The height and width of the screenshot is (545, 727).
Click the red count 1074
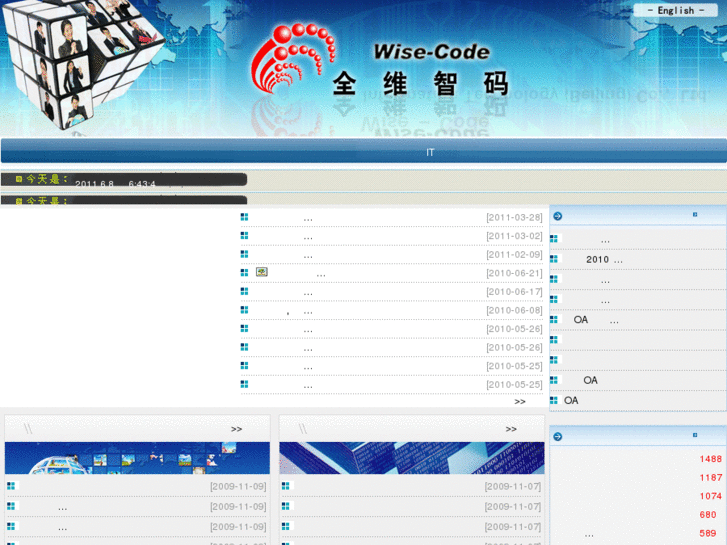pyautogui.click(x=711, y=496)
